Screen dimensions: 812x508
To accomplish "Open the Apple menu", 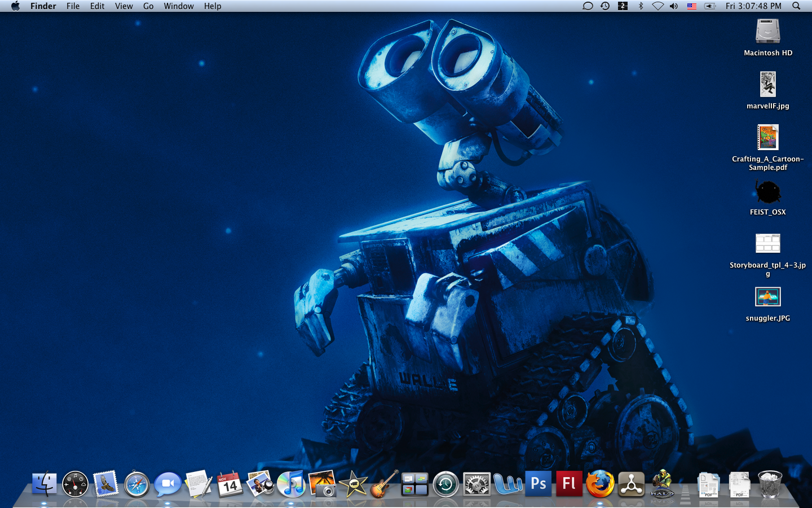I will [15, 6].
